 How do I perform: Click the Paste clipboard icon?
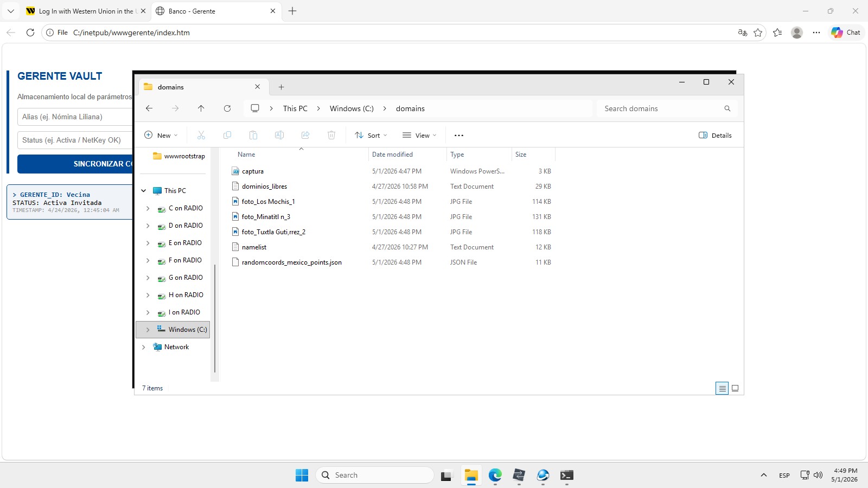click(253, 135)
